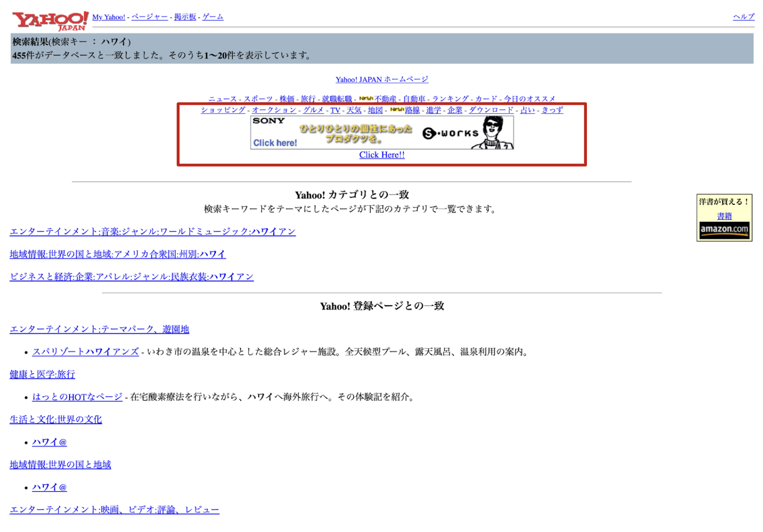Open きっず navigation link
Viewport: 763px width, 532px height.
click(x=553, y=110)
